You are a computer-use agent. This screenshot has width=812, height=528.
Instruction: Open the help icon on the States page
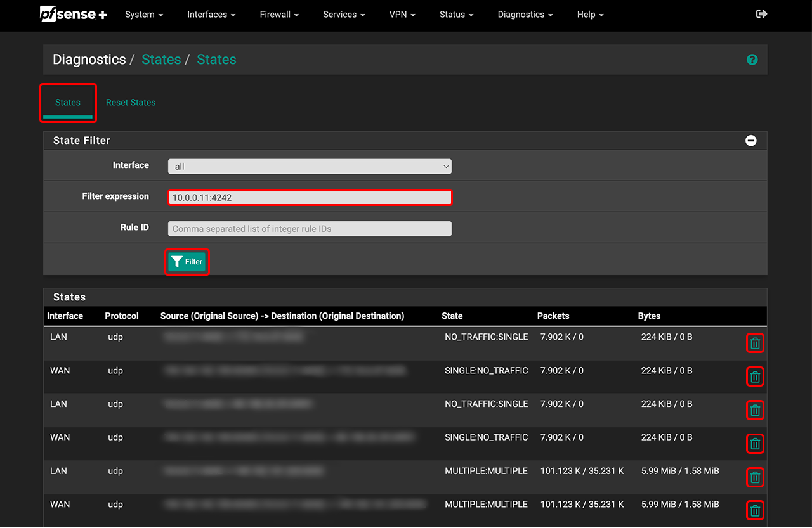[x=752, y=60]
